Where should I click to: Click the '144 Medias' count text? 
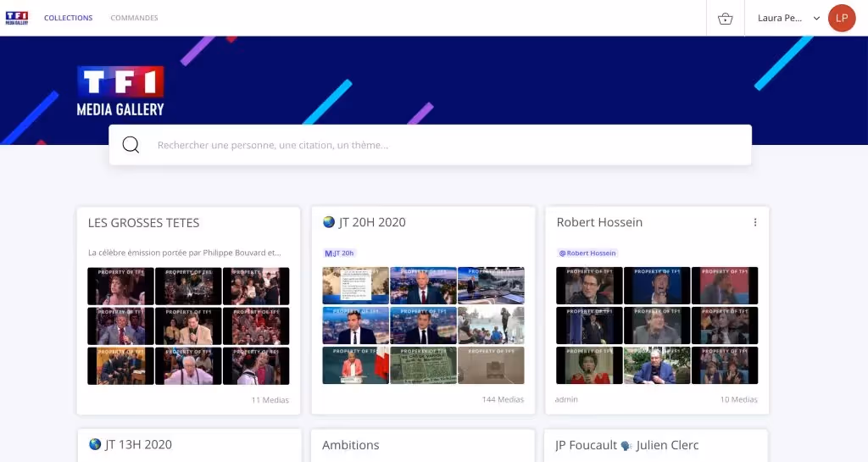503,399
